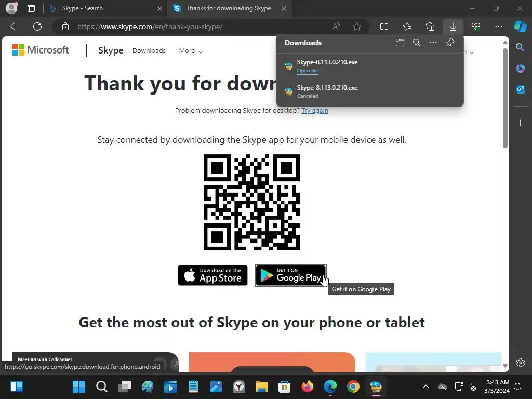Click the page vertical scrollbar thumb
532x399 pixels.
point(505,98)
